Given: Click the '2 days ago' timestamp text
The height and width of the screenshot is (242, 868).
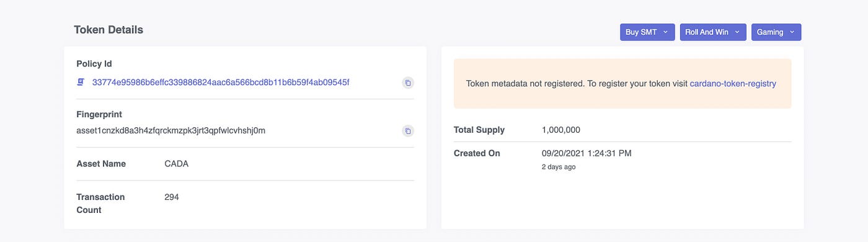Looking at the screenshot, I should [x=559, y=167].
